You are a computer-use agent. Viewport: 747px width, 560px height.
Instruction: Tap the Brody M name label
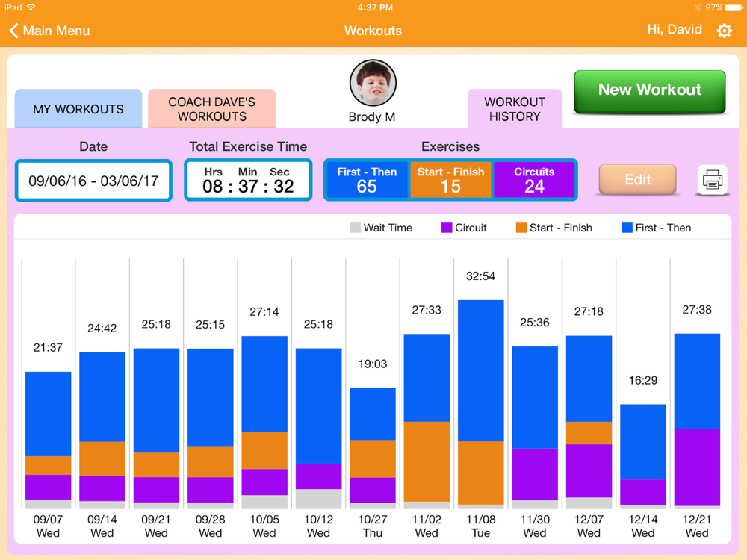371,116
